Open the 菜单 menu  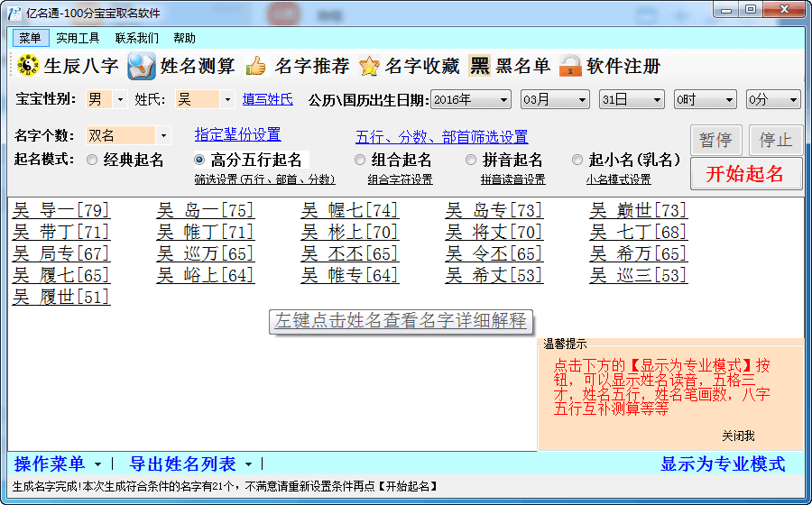30,38
